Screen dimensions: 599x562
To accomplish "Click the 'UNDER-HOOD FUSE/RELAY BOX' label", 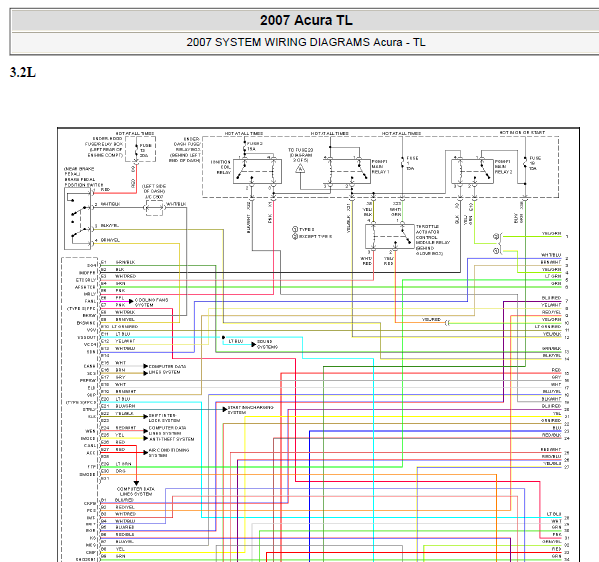I will point(105,147).
